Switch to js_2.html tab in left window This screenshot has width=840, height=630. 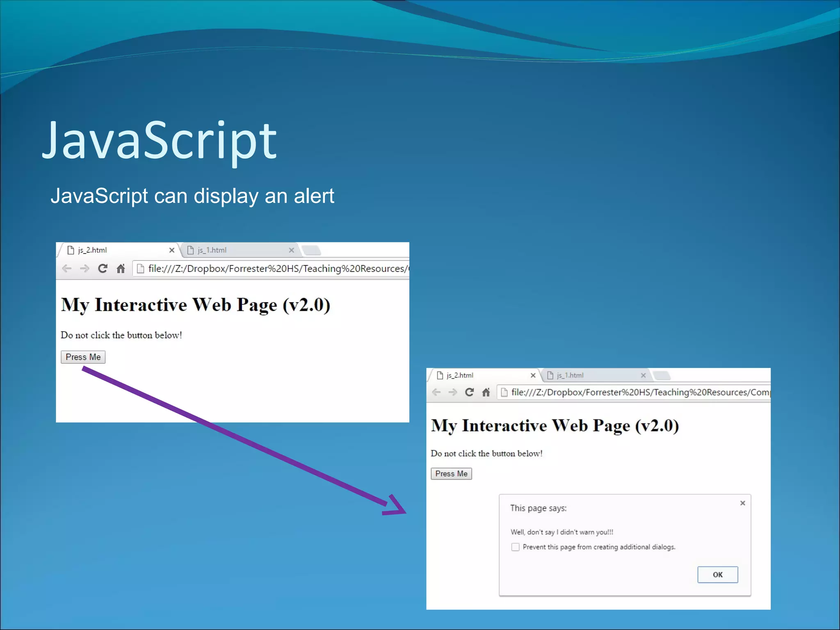[x=119, y=250]
